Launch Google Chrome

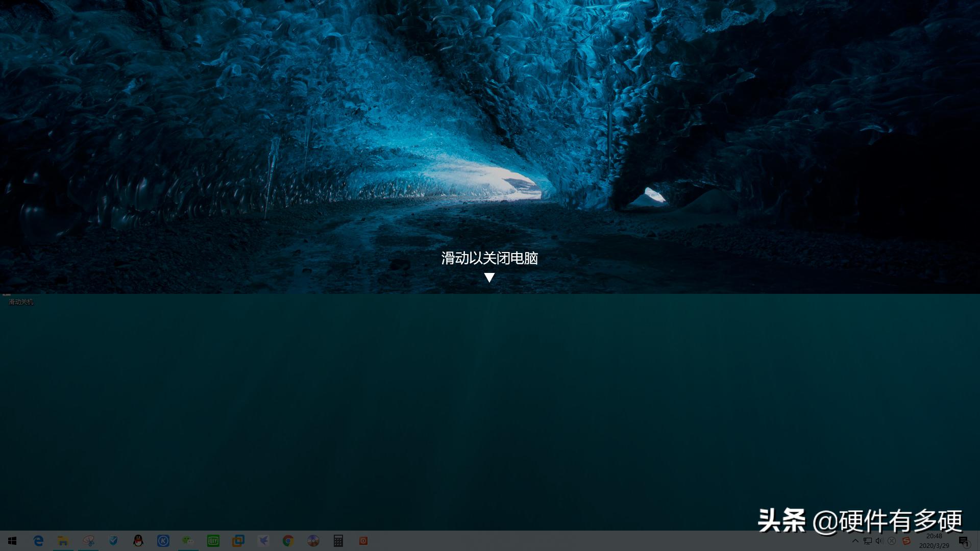pyautogui.click(x=288, y=541)
